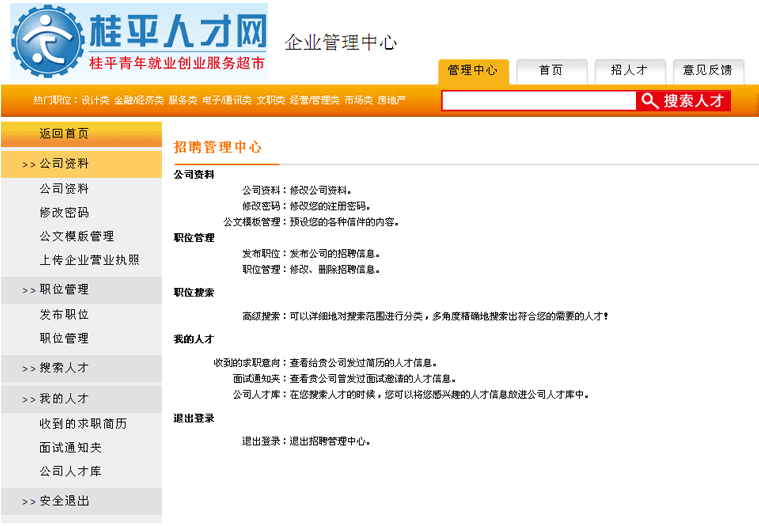759x526 pixels.
Task: Switch to the 管理中心 tab
Action: click(473, 70)
